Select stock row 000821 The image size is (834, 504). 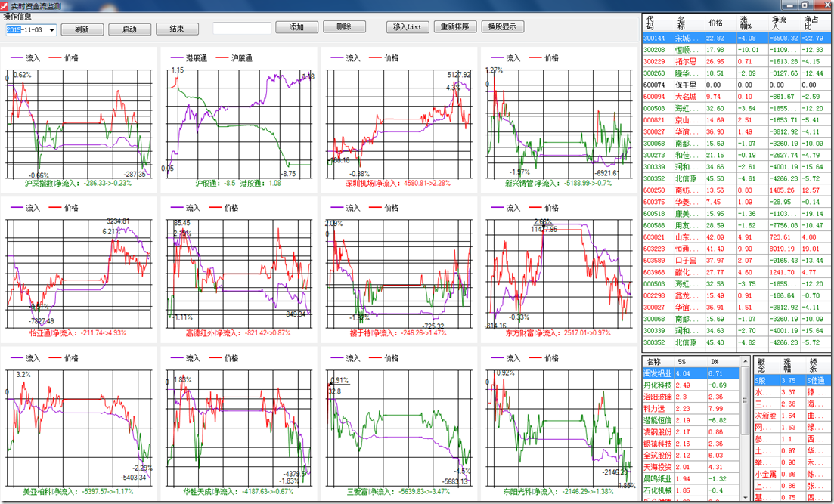tap(736, 120)
